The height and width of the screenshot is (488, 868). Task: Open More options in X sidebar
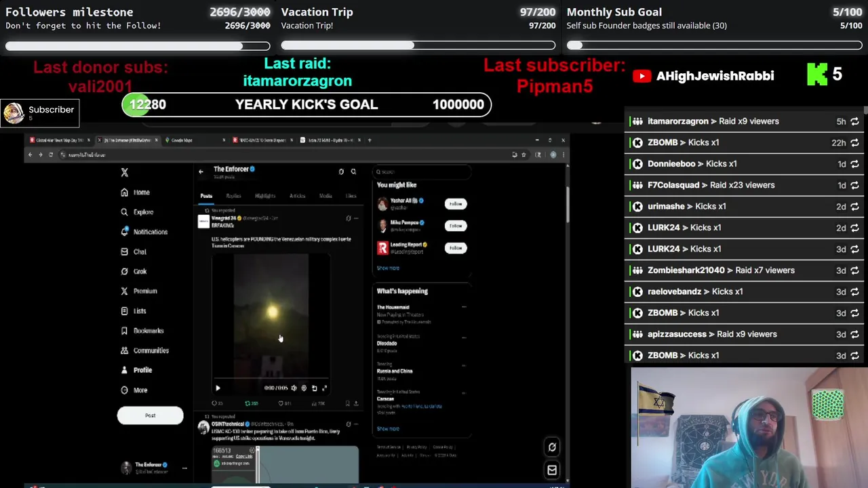[x=133, y=390]
